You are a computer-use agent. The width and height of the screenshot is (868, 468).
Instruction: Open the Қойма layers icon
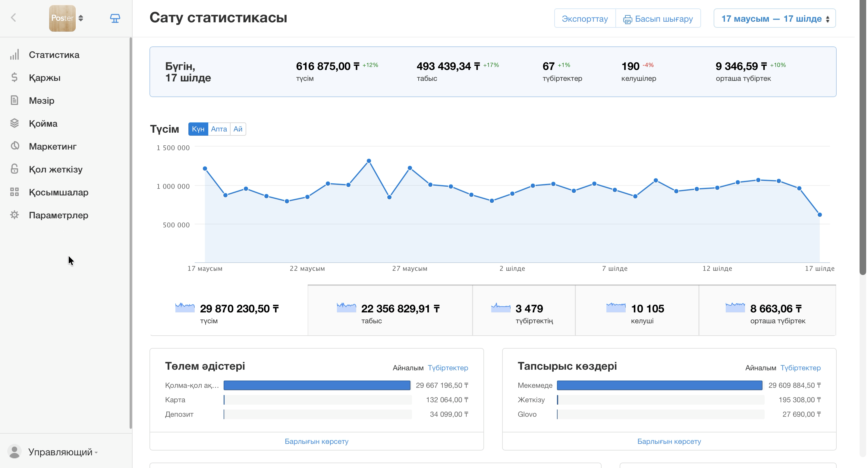point(14,123)
